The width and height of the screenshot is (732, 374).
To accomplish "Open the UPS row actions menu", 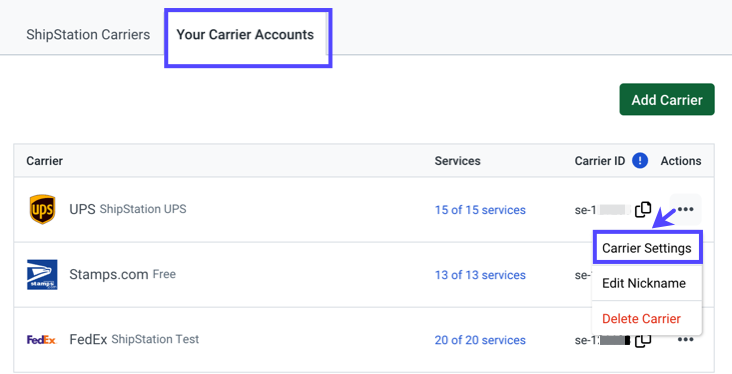I will (685, 209).
